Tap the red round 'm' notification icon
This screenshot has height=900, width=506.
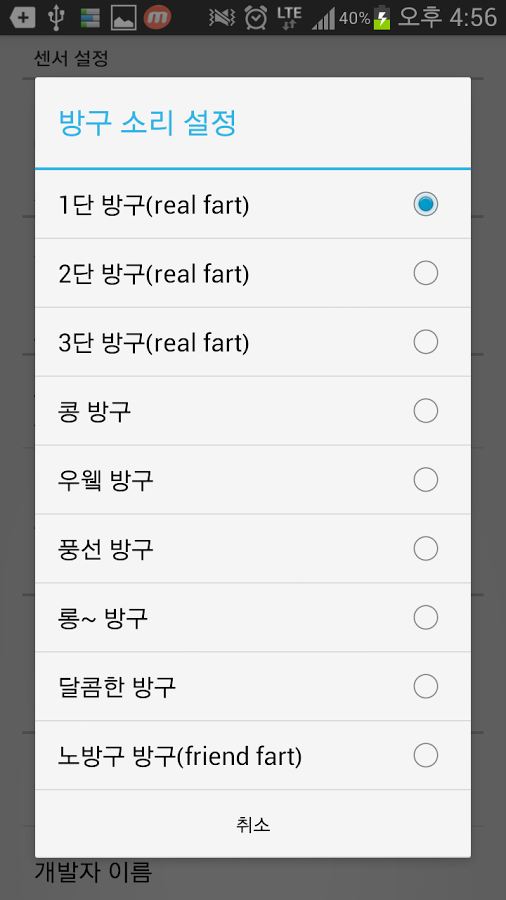(x=157, y=17)
